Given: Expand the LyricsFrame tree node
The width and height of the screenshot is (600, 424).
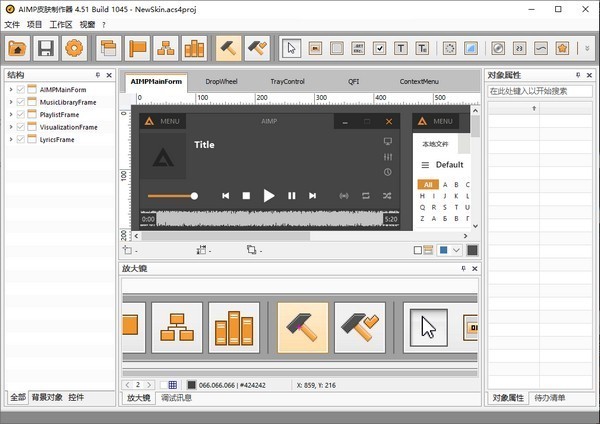Looking at the screenshot, I should pyautogui.click(x=11, y=139).
